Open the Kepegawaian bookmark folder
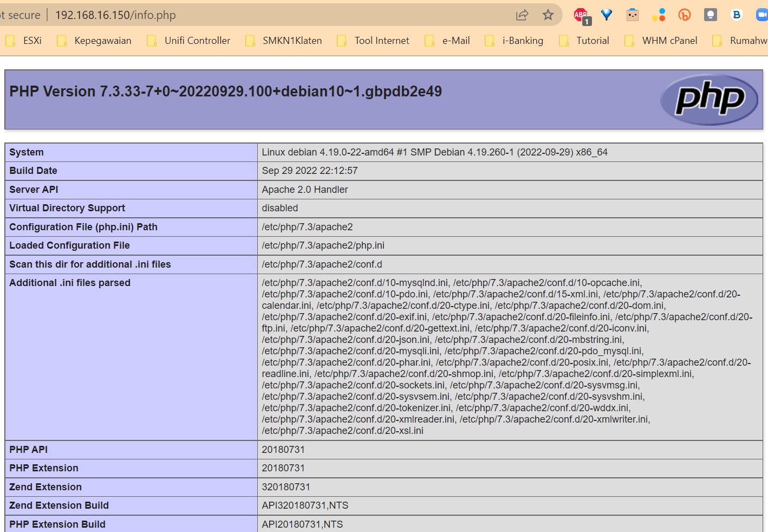Screen dimensions: 768x532 pos(95,41)
